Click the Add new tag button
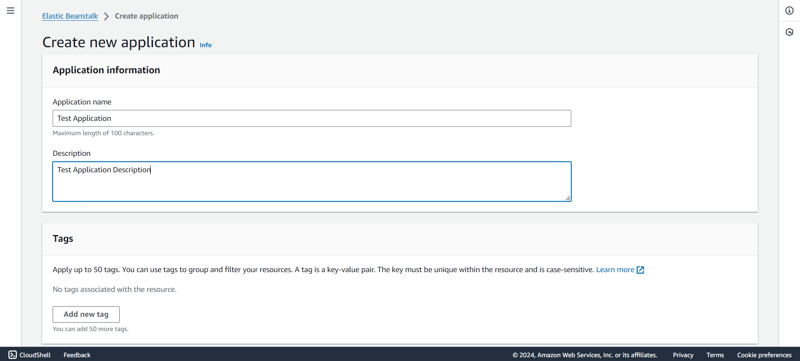This screenshot has width=800, height=361. click(x=86, y=315)
